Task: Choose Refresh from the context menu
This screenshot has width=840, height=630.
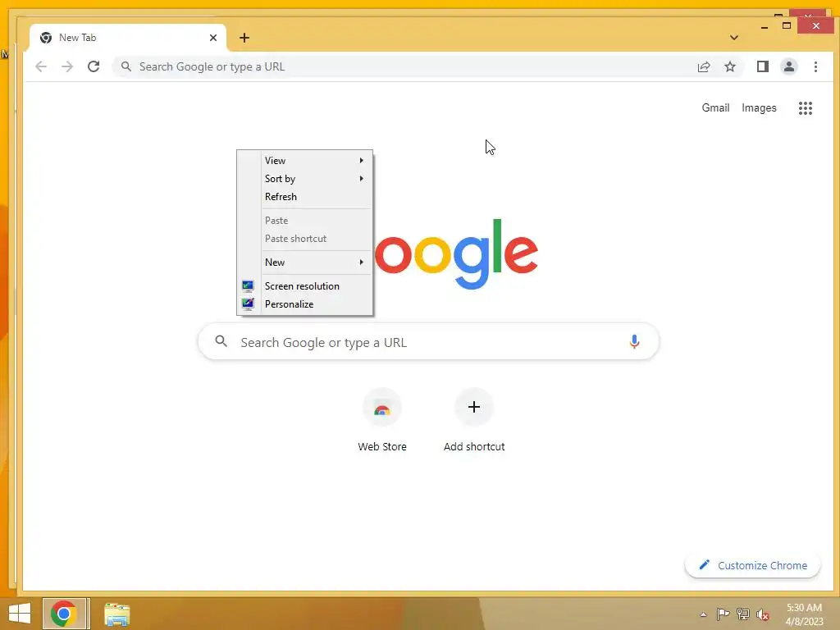Action: (304, 197)
